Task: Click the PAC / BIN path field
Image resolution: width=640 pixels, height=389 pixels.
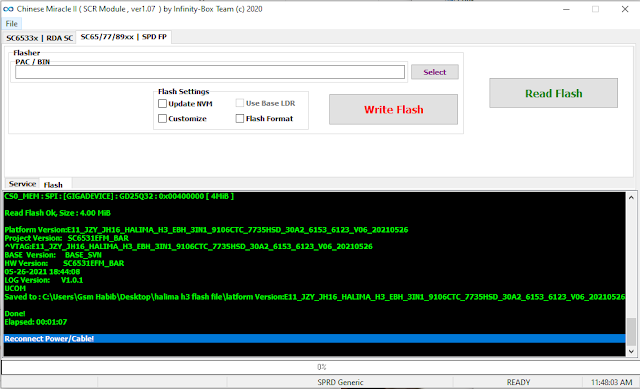Action: click(210, 72)
